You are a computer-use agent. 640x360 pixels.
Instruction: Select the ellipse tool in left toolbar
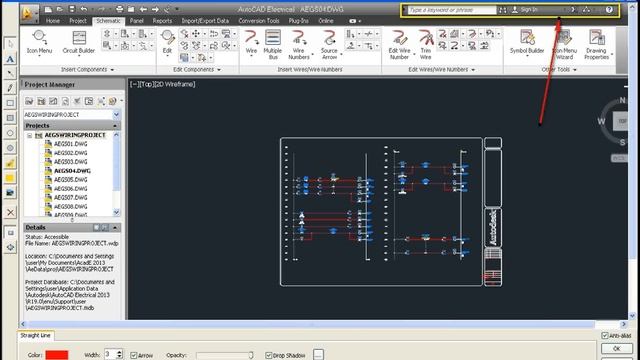(10, 133)
